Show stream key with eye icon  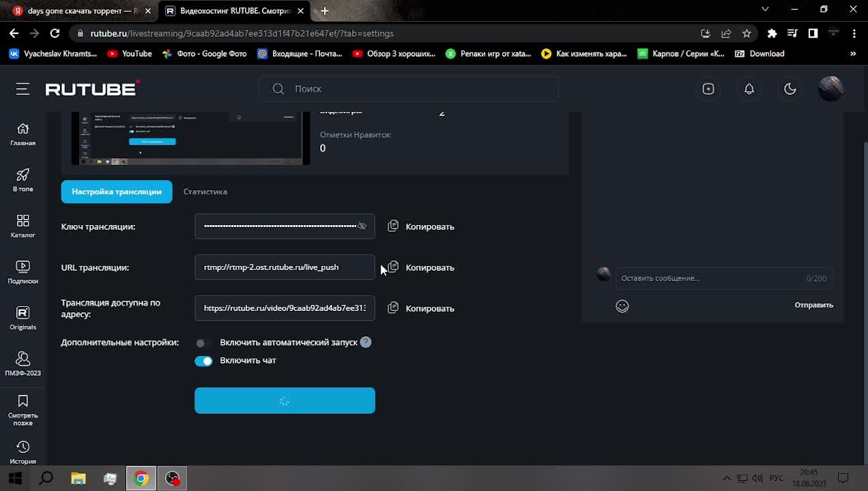pyautogui.click(x=362, y=226)
